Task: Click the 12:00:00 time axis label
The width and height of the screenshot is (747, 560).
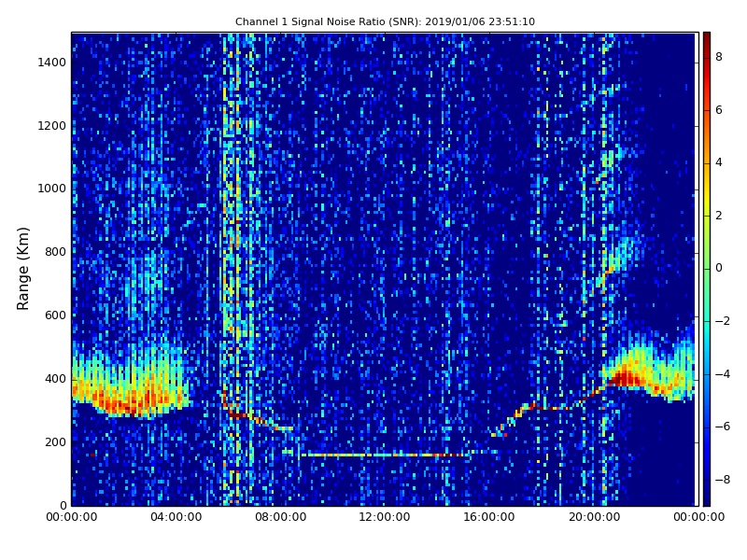Action: click(385, 517)
